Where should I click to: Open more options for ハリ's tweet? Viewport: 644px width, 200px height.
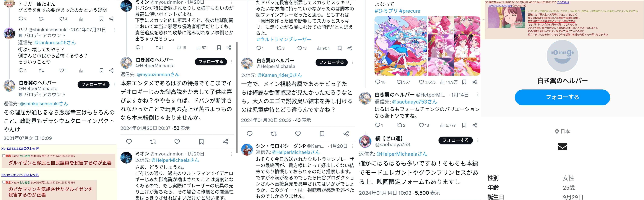114,30
